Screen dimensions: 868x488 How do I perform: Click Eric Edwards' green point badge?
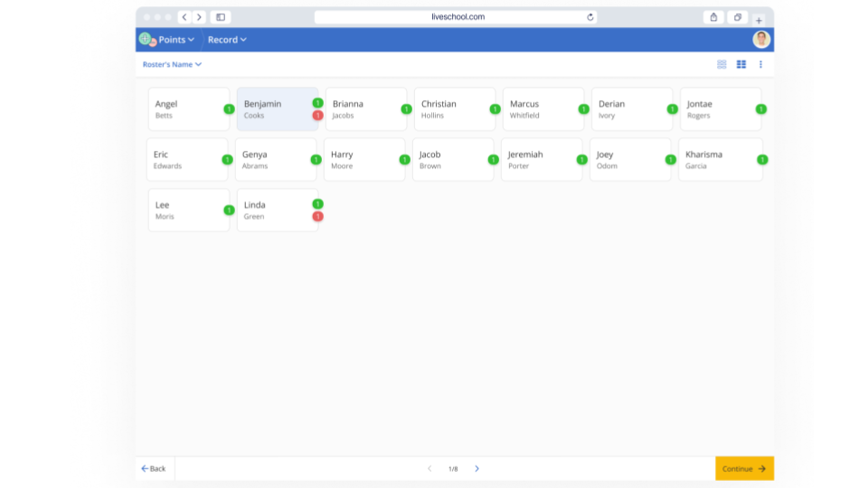[227, 159]
